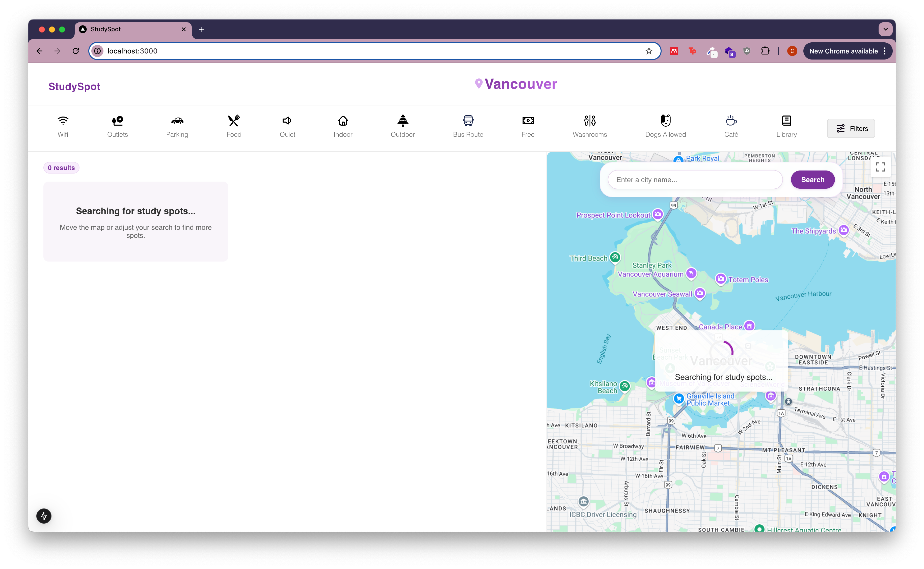Select the Wifi filter icon
This screenshot has width=924, height=569.
pos(63,120)
